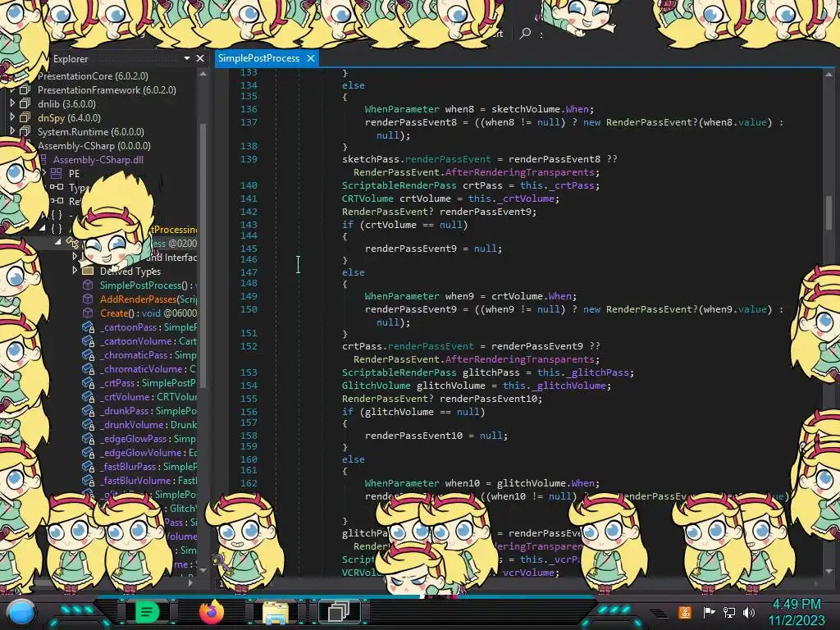Click the Java icon in the system tray
Image resolution: width=840 pixels, height=630 pixels.
pos(685,612)
